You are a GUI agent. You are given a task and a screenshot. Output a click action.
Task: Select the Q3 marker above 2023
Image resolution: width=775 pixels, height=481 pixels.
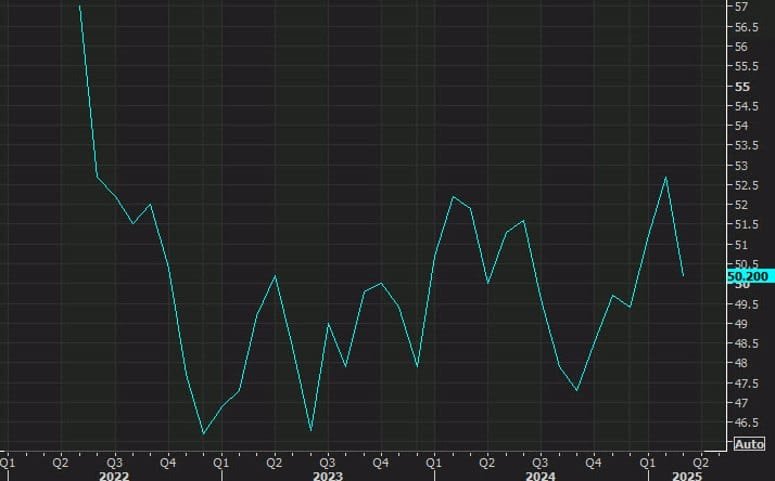(327, 462)
